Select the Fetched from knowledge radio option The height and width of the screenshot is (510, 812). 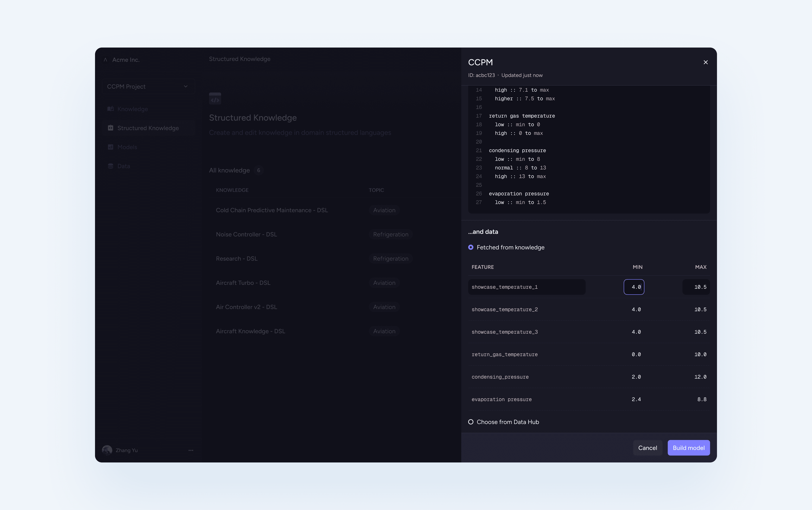point(471,247)
